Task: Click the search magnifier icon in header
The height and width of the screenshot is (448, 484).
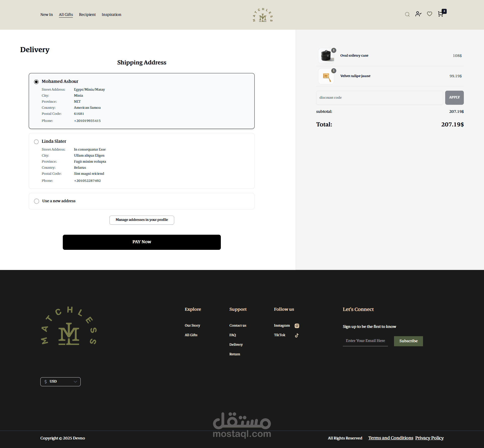Action: tap(407, 14)
